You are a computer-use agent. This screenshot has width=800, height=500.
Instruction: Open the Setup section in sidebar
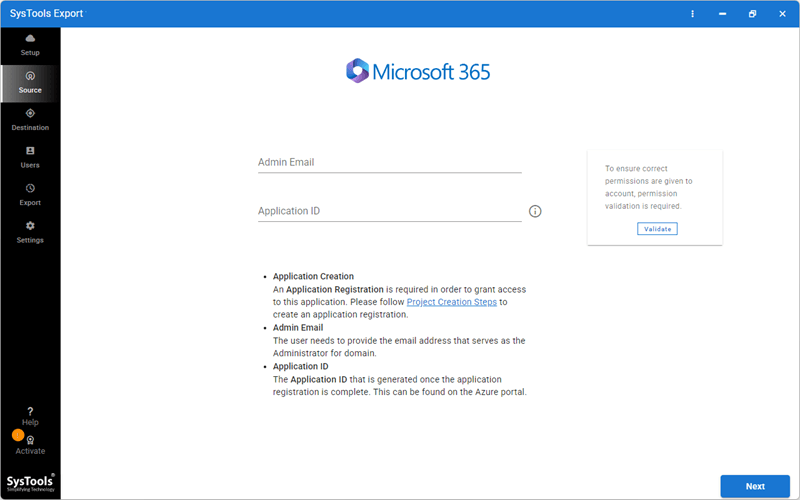pos(30,45)
